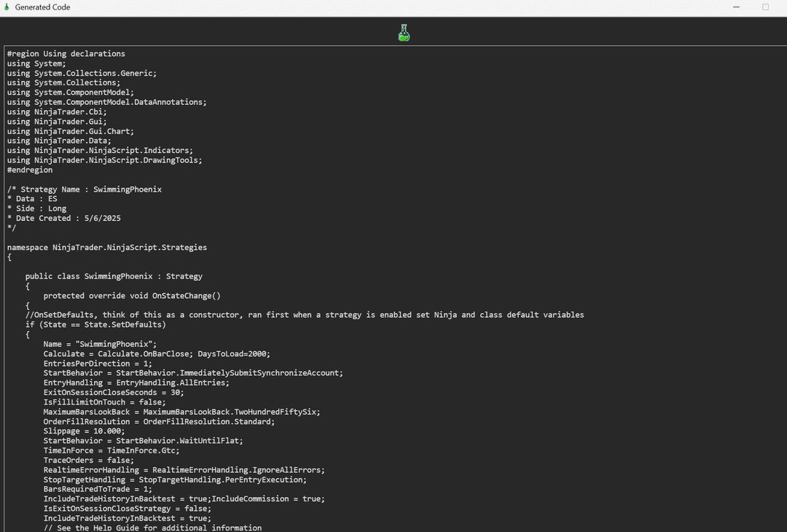Click the "#endregion" directive line
This screenshot has width=787, height=532.
(x=30, y=170)
